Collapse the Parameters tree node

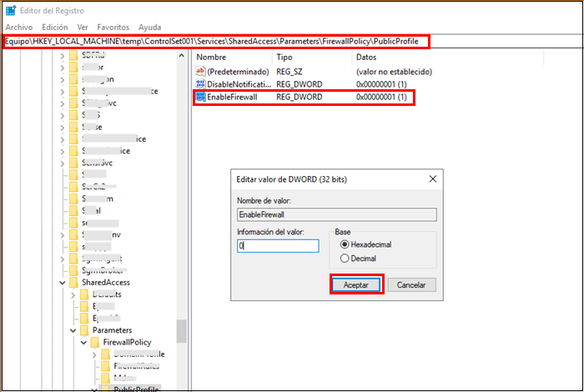click(x=73, y=330)
